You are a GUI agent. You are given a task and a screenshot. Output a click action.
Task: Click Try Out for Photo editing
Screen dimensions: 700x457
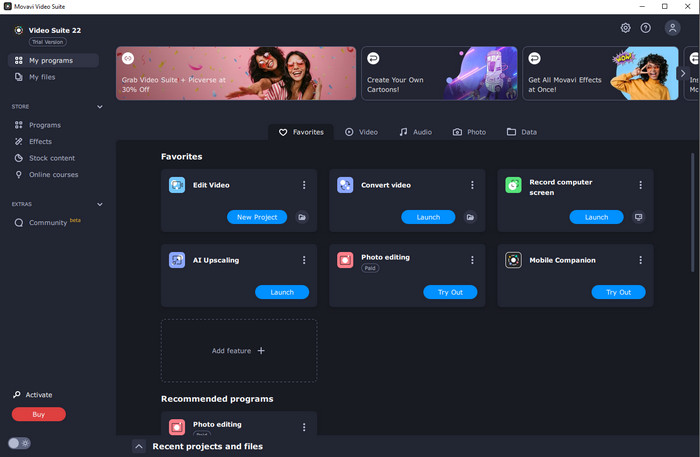pyautogui.click(x=450, y=292)
